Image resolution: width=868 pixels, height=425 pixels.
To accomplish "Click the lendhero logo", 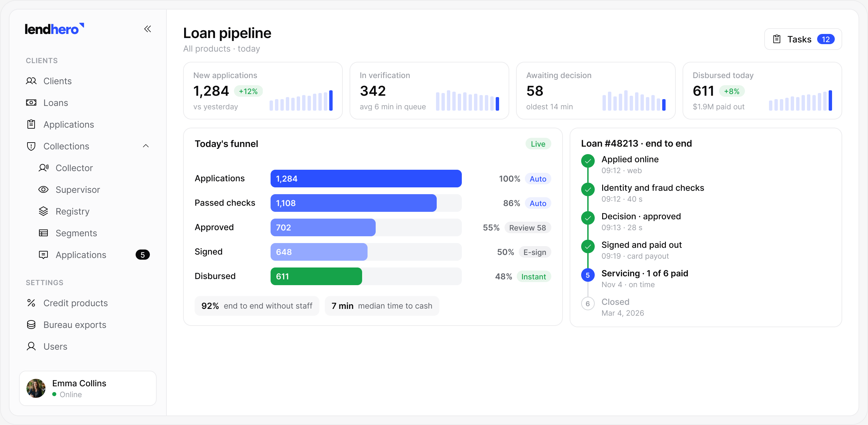I will coord(55,29).
